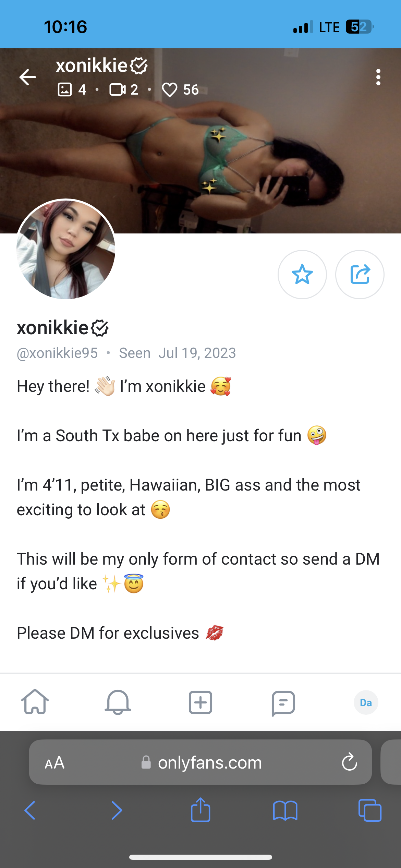
Task: Open the messages chat icon
Action: [283, 703]
